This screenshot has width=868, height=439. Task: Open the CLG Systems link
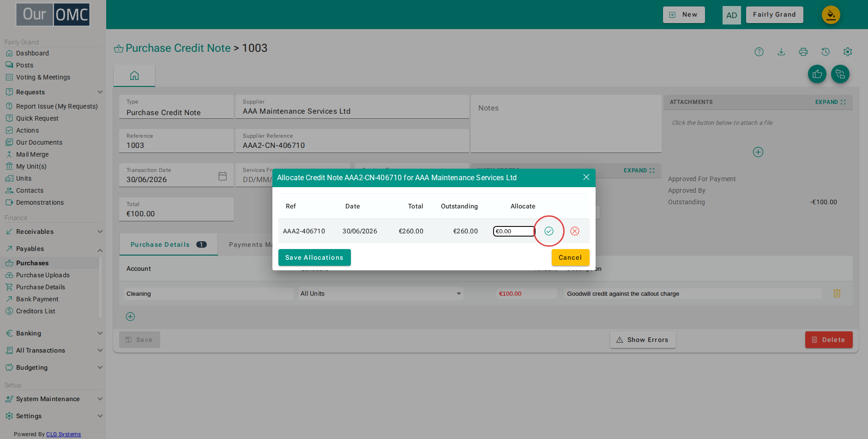pos(63,434)
